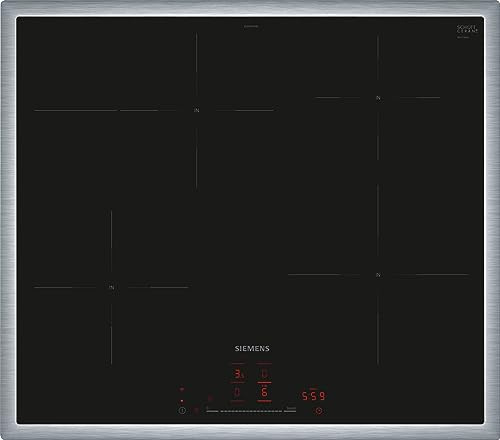Tap the timer display reading 559

314,396
